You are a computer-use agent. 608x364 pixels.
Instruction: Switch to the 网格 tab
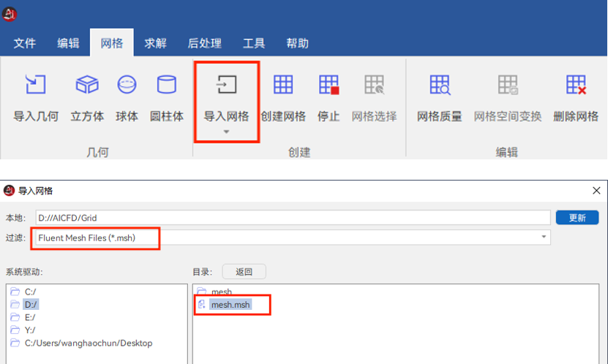112,42
